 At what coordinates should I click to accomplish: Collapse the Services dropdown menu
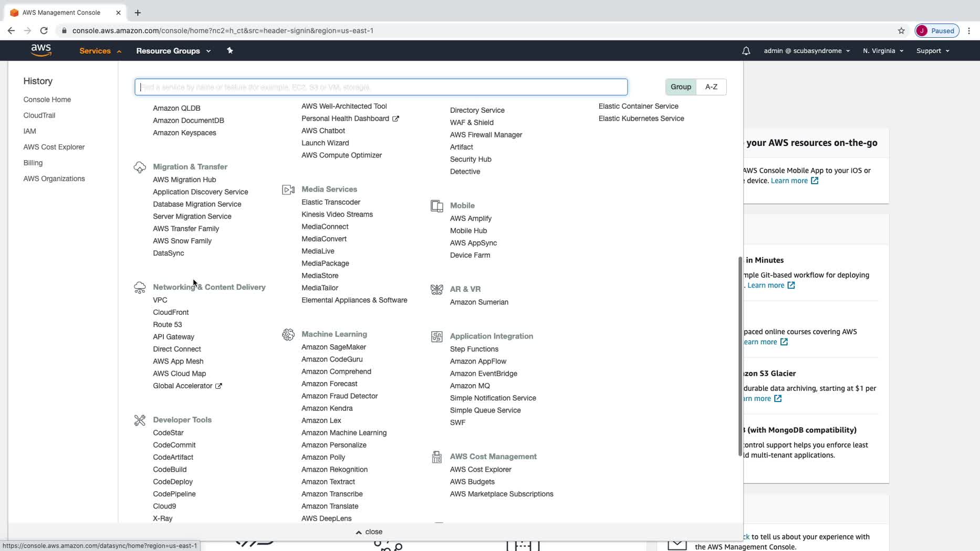pos(100,51)
